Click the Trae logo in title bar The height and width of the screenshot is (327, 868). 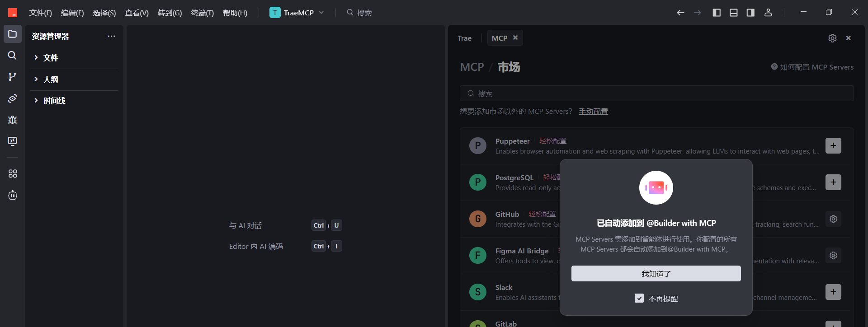[x=13, y=13]
